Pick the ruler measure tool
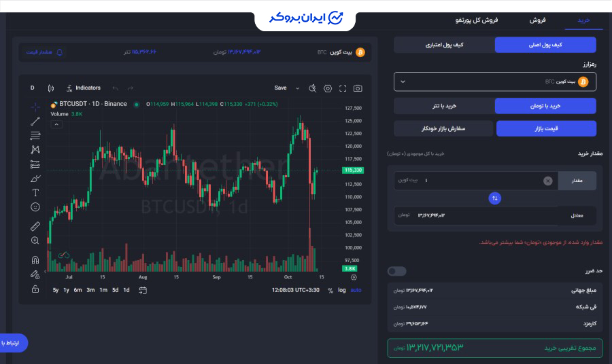Viewport: 612px width, 364px height. [35, 226]
